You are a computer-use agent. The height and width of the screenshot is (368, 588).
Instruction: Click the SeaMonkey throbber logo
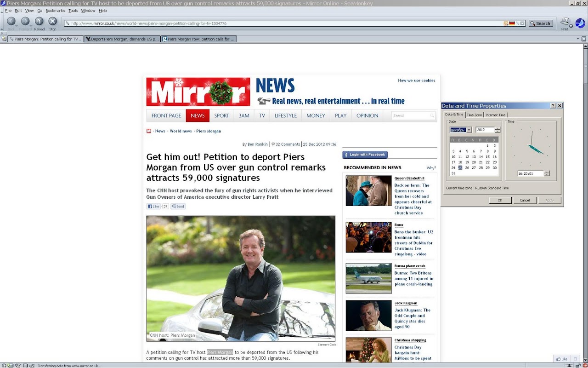tap(580, 23)
